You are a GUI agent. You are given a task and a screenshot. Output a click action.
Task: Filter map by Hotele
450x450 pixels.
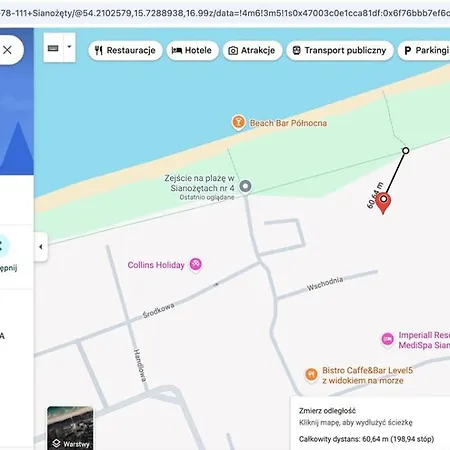click(192, 50)
